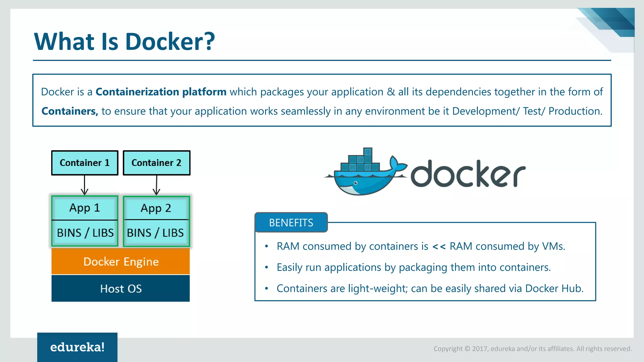The image size is (644, 362).
Task: Click the App 1 block
Action: [x=85, y=208]
